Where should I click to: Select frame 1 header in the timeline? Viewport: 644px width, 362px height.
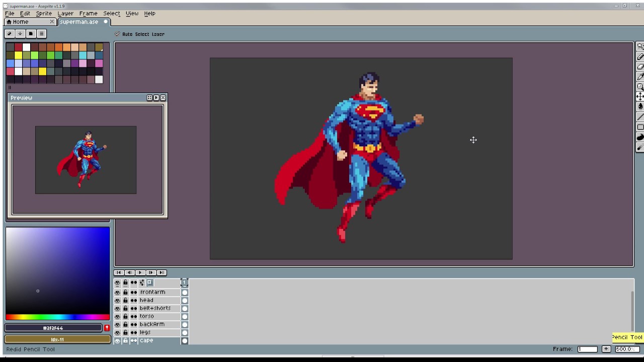pos(185,283)
